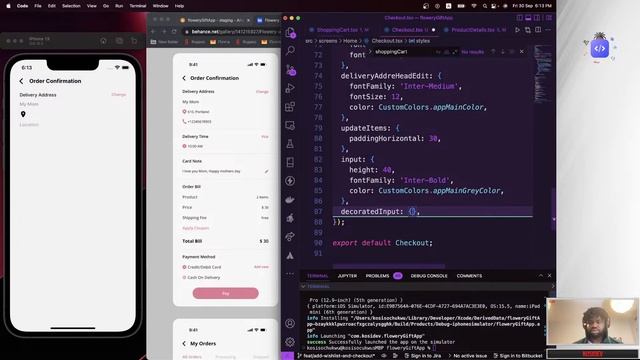Open the Source Control view
640x360 pixels.
coord(290,69)
